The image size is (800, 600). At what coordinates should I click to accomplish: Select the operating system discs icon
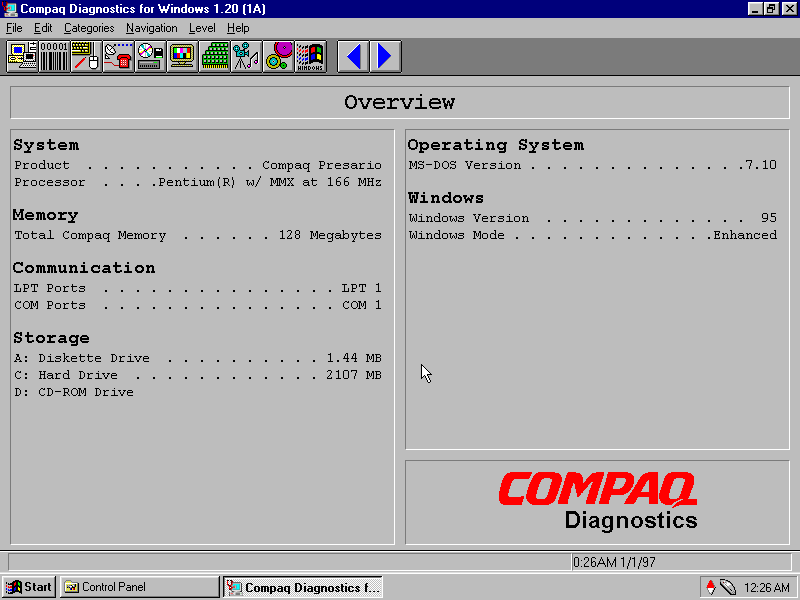[x=278, y=56]
